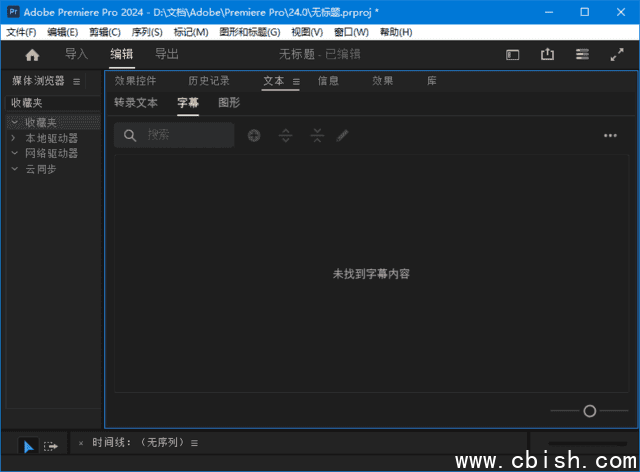This screenshot has height=472, width=640.
Task: Click the split caption segment icon
Action: pos(286,135)
